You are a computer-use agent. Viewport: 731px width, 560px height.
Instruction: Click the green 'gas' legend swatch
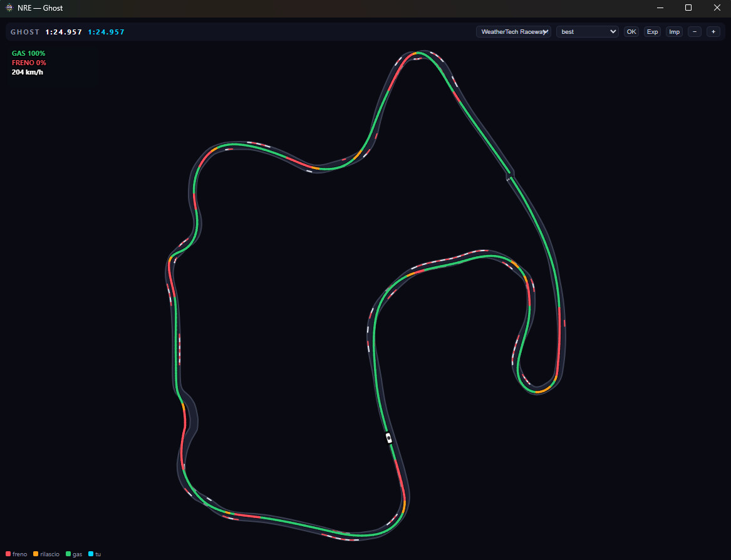pyautogui.click(x=68, y=554)
